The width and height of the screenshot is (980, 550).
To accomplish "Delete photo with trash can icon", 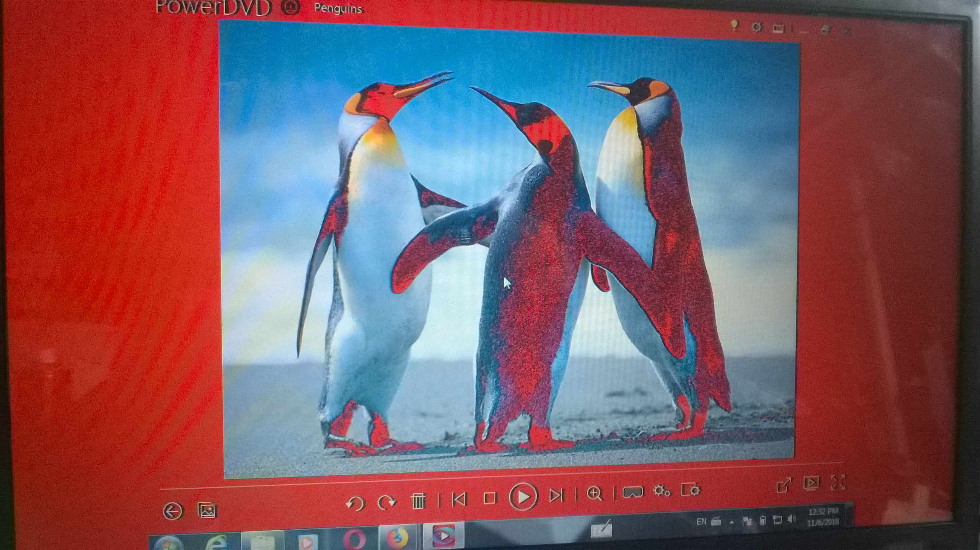I will coord(418,501).
